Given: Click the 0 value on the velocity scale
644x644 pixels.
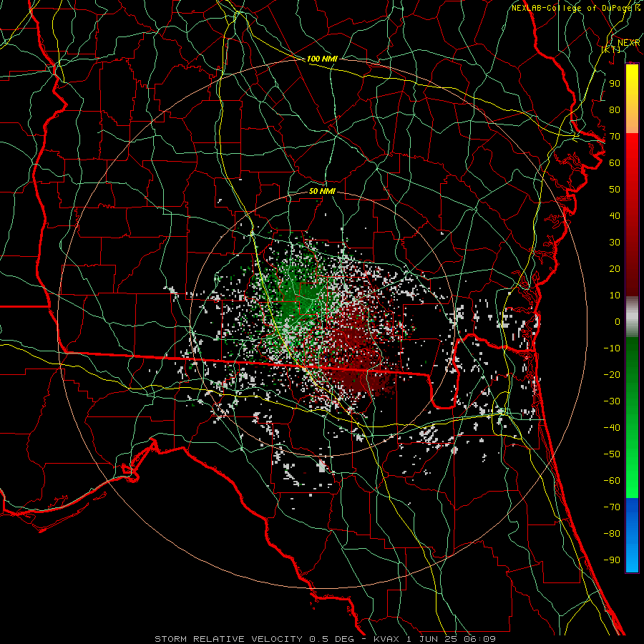Looking at the screenshot, I should coord(618,321).
